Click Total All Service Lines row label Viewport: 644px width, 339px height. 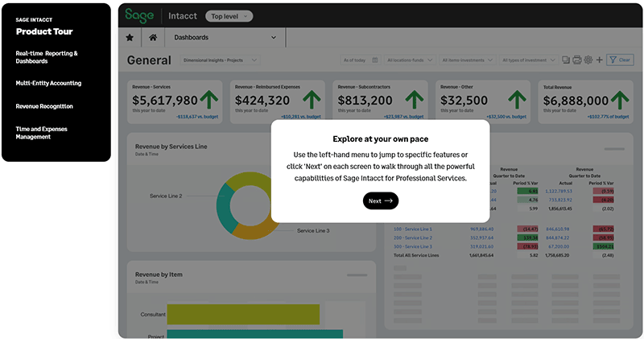(416, 255)
